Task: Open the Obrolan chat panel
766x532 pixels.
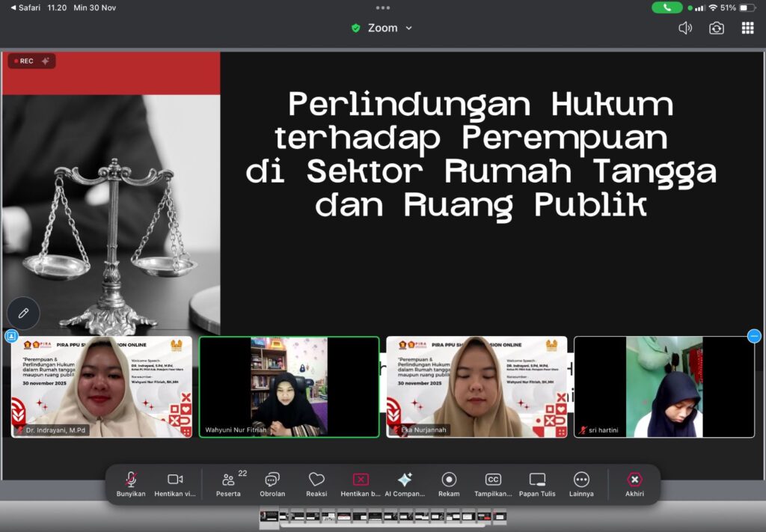Action: (272, 483)
